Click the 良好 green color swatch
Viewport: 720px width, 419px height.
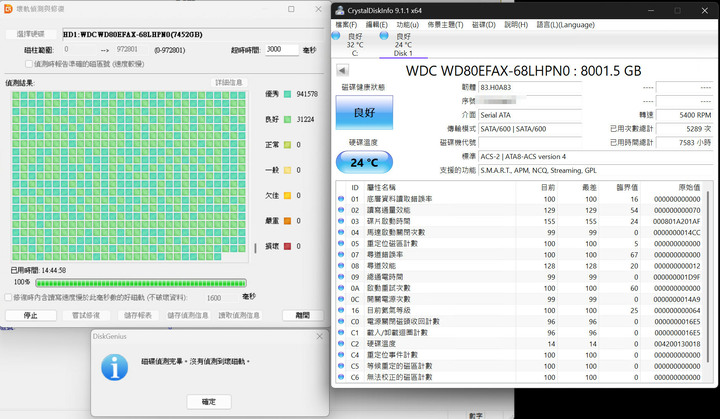click(287, 119)
